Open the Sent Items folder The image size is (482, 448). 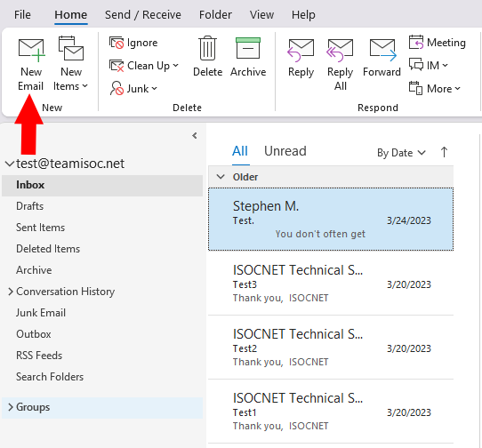pyautogui.click(x=40, y=228)
